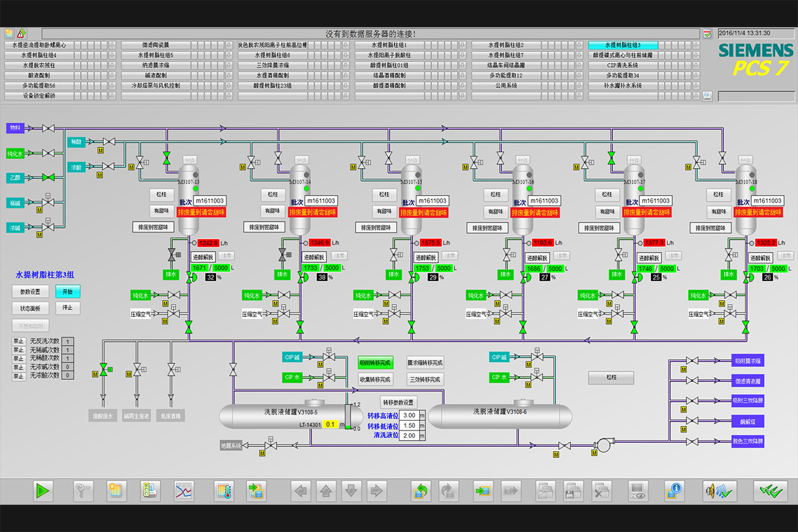Open the trend curve chart icon

pos(184,491)
